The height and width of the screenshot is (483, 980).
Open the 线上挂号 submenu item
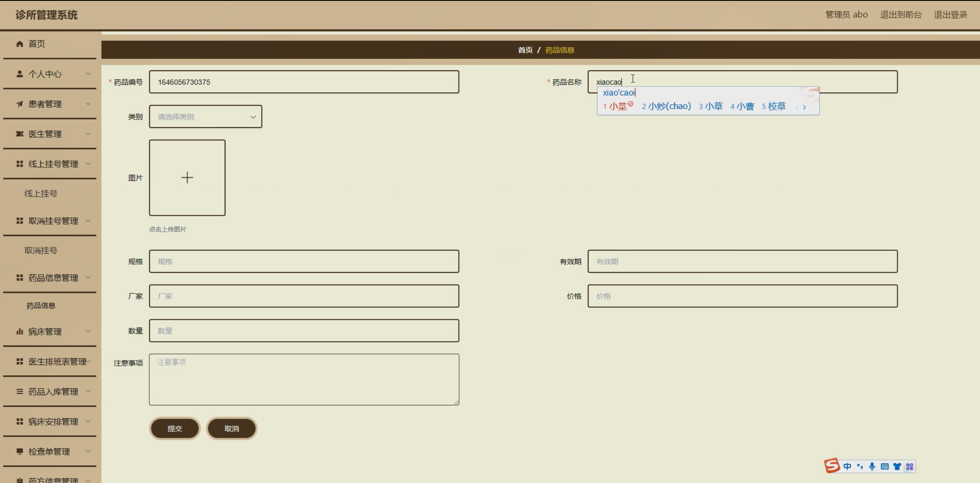[x=41, y=194]
